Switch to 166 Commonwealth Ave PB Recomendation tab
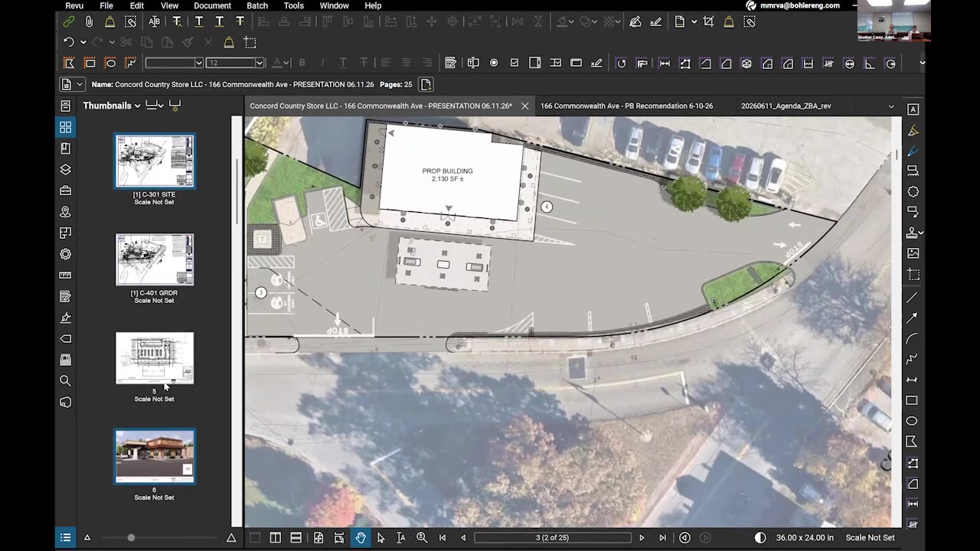Image resolution: width=980 pixels, height=551 pixels. click(626, 106)
